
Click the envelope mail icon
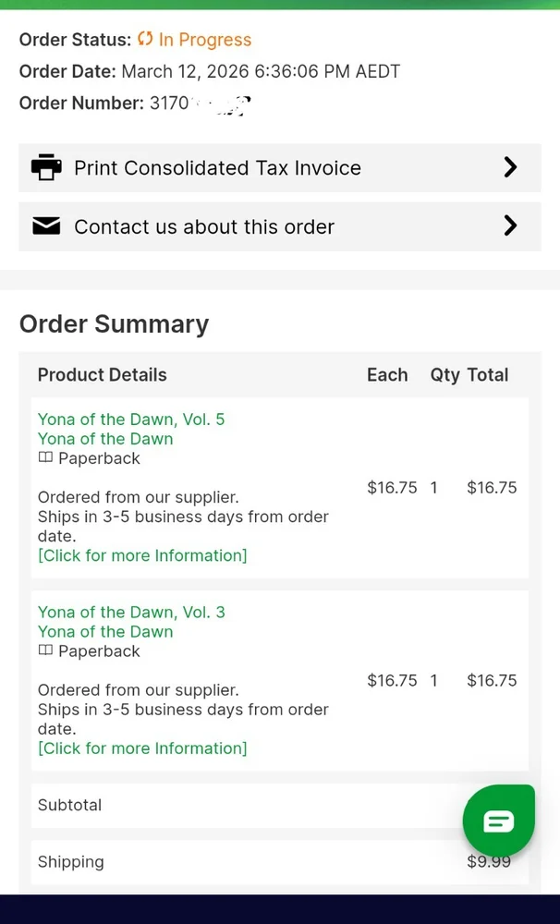point(46,226)
